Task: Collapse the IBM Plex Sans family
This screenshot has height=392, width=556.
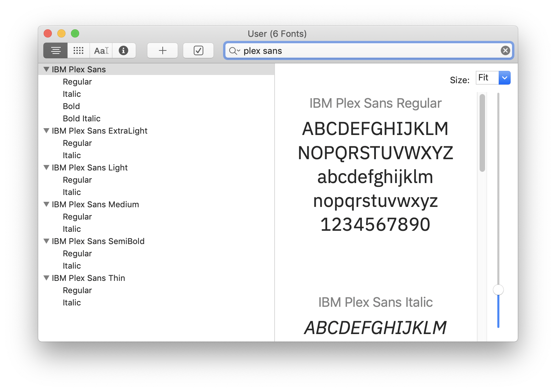Action: point(47,69)
